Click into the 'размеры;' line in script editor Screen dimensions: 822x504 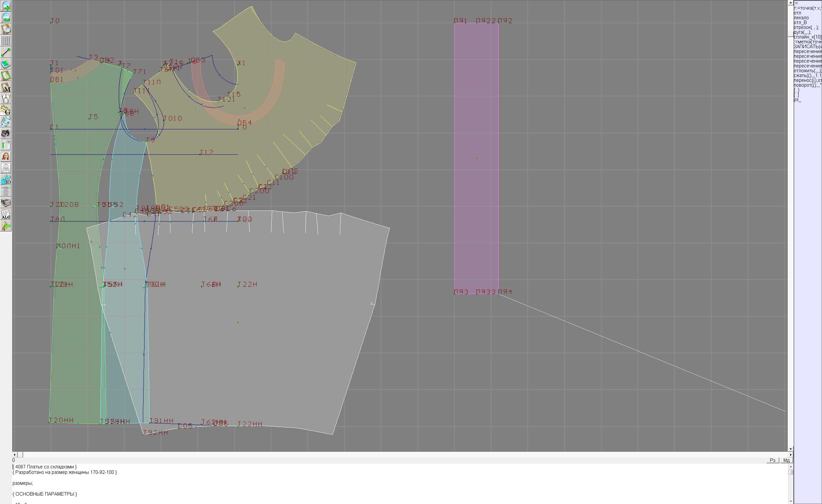(22, 483)
